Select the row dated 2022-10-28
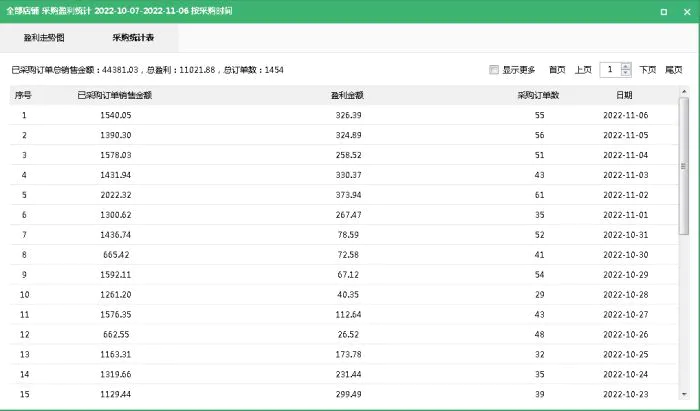 pyautogui.click(x=345, y=294)
